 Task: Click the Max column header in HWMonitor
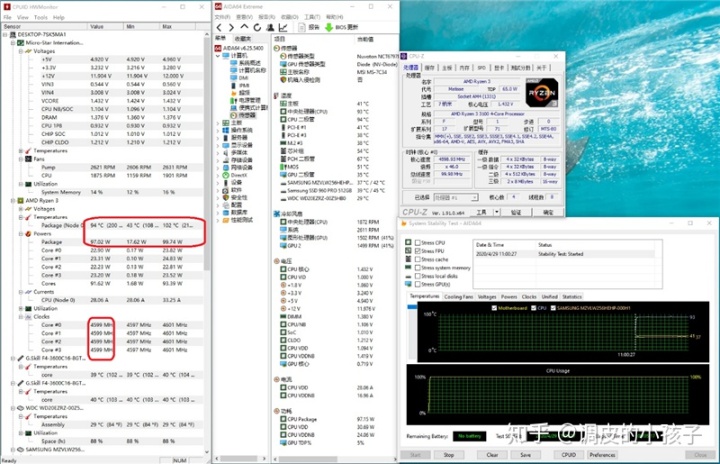[x=180, y=27]
